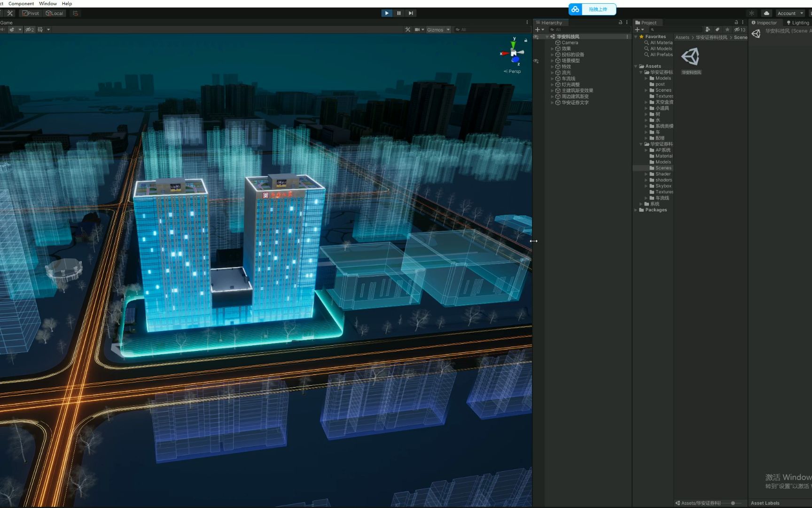Click the Pause button in the toolbar
The image size is (812, 508).
pyautogui.click(x=398, y=13)
